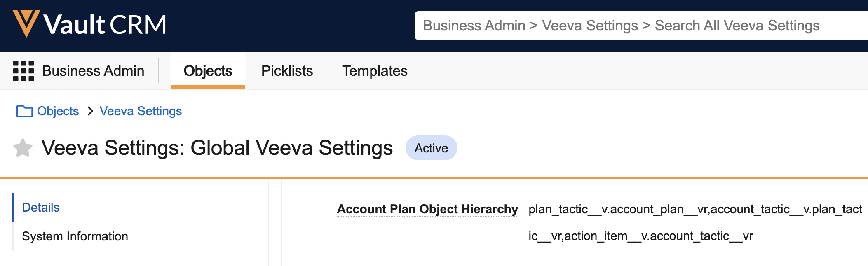Screen dimensions: 868x266
Task: Click the breadcrumb folder icon
Action: 24,111
